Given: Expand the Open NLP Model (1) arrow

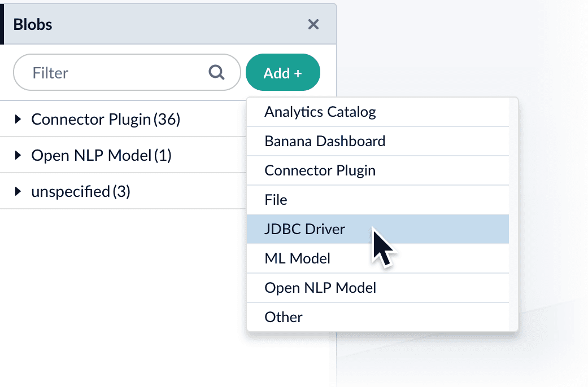Looking at the screenshot, I should tap(18, 155).
